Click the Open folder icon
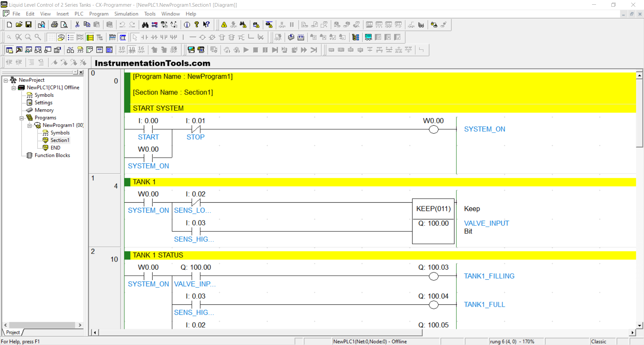 click(x=19, y=25)
